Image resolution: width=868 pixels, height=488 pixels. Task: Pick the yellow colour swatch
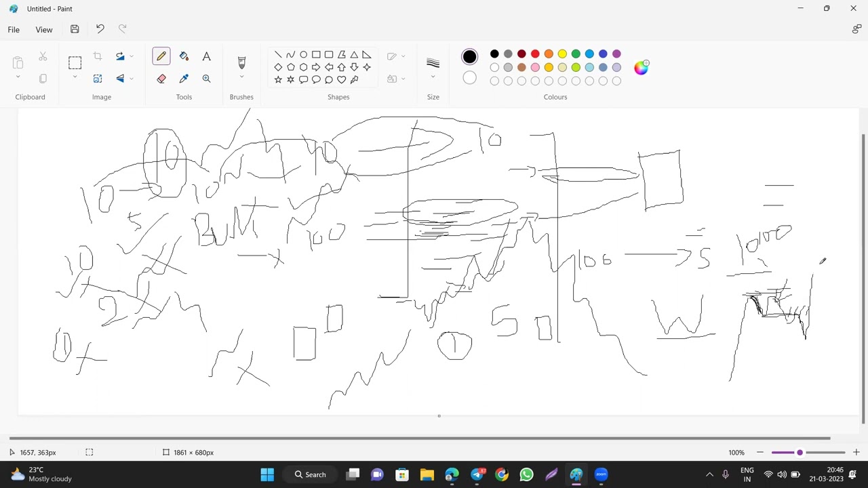pyautogui.click(x=562, y=54)
